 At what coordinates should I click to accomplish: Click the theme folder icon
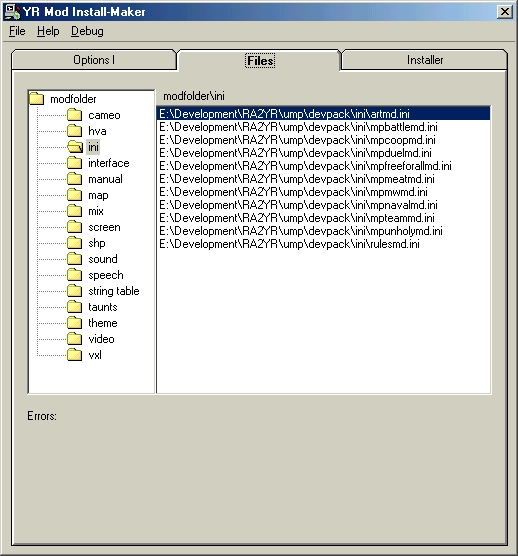pyautogui.click(x=74, y=323)
